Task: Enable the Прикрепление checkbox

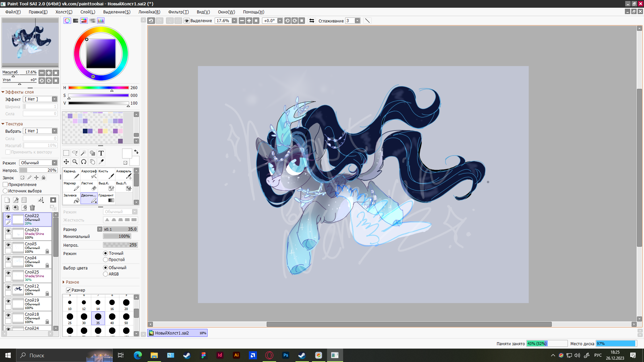Action: pyautogui.click(x=5, y=185)
